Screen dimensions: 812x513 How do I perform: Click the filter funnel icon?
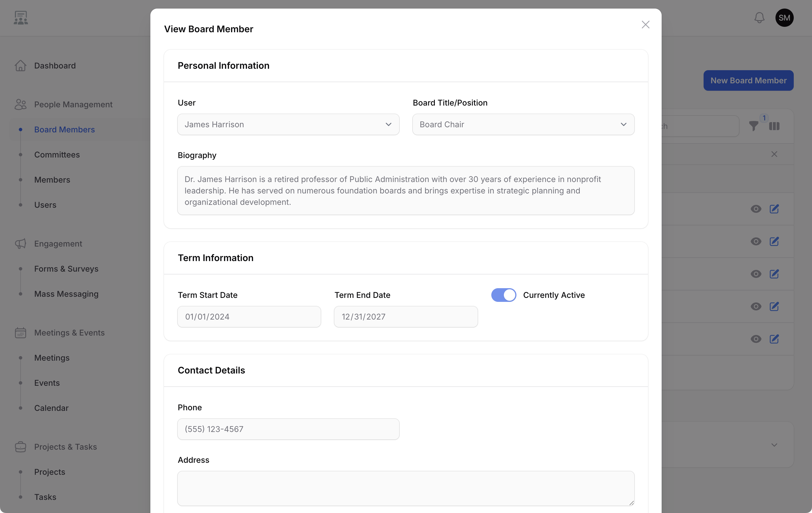click(x=754, y=126)
